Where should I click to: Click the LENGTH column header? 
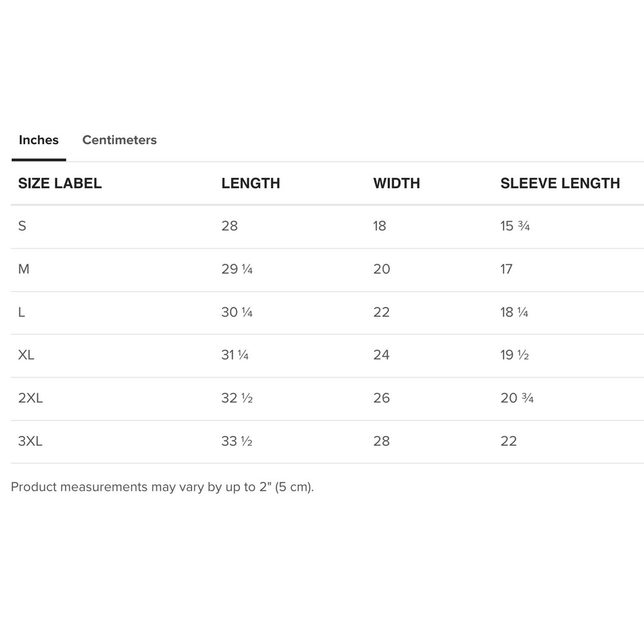coord(251,184)
